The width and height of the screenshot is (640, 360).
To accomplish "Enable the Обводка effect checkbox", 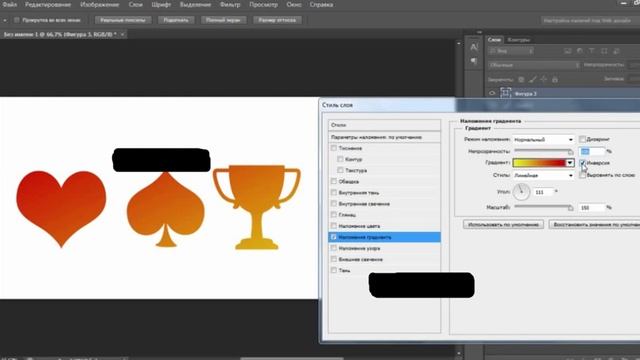I will click(x=334, y=181).
